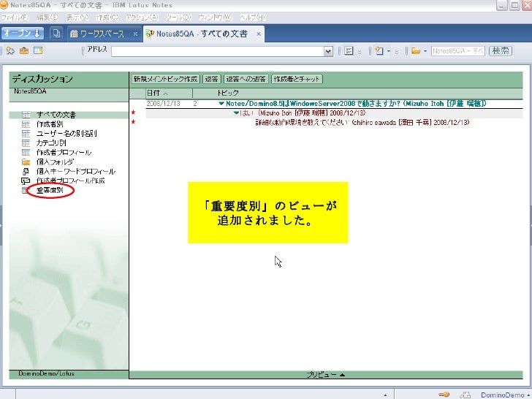Open the ユーザー名の別名別 view
This screenshot has height=399, width=532.
point(66,133)
